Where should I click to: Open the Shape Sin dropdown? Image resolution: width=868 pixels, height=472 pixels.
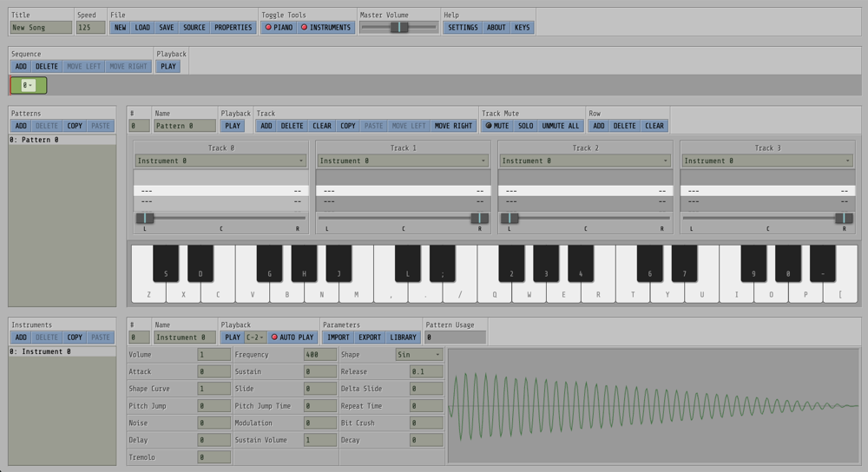pos(418,355)
